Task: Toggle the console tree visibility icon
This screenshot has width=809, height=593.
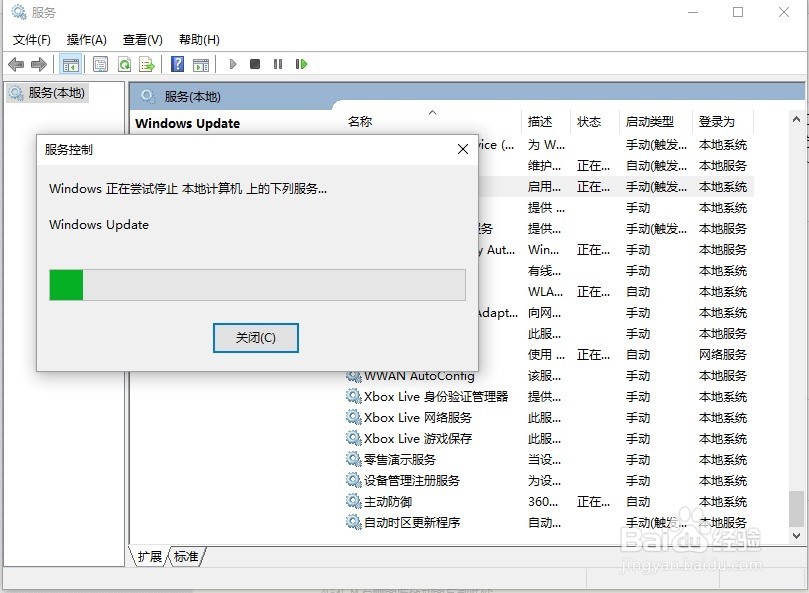Action: pos(71,63)
